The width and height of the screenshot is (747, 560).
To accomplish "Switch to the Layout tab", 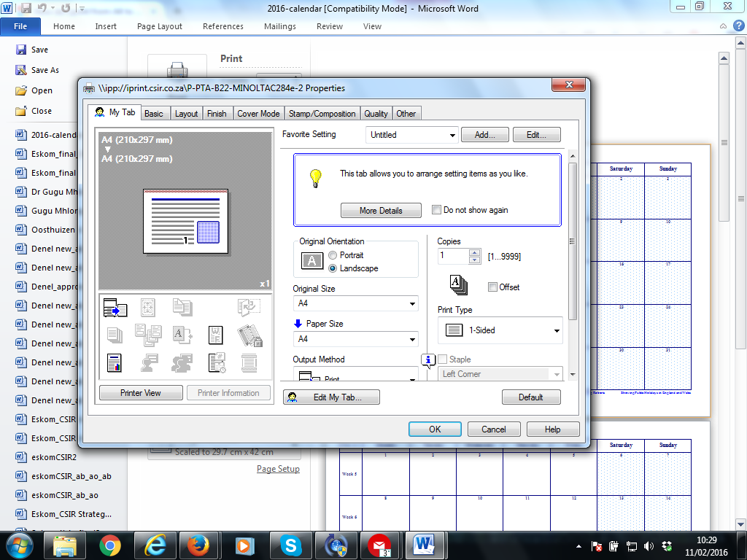I will pyautogui.click(x=186, y=114).
